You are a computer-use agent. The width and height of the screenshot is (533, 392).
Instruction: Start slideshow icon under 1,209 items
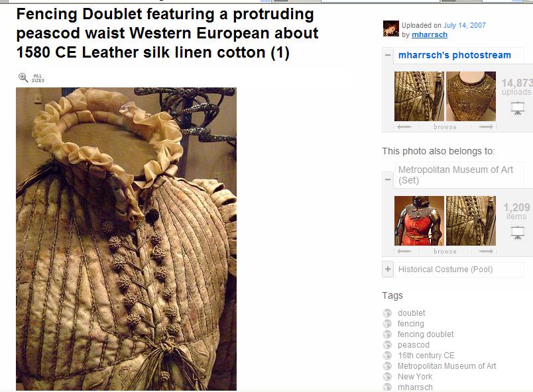coord(517,233)
